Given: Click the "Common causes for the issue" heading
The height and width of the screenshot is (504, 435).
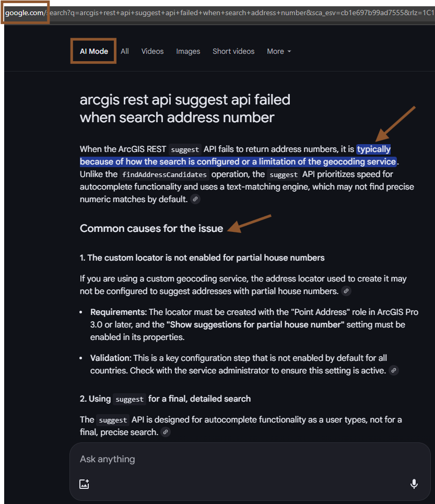Looking at the screenshot, I should coord(151,229).
